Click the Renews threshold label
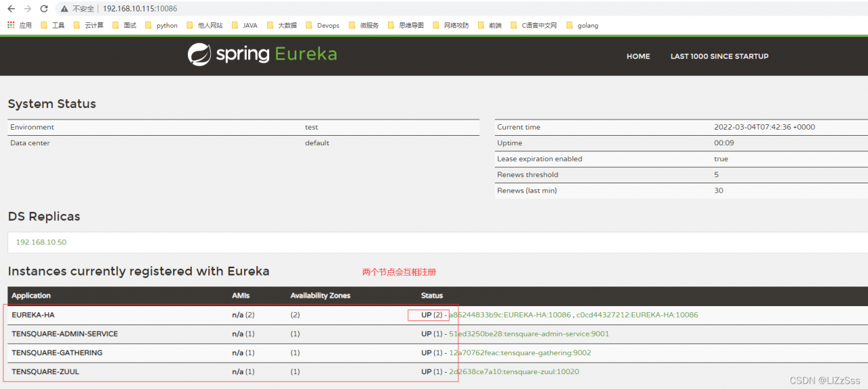Screen dimensions: 868x389 [527, 175]
